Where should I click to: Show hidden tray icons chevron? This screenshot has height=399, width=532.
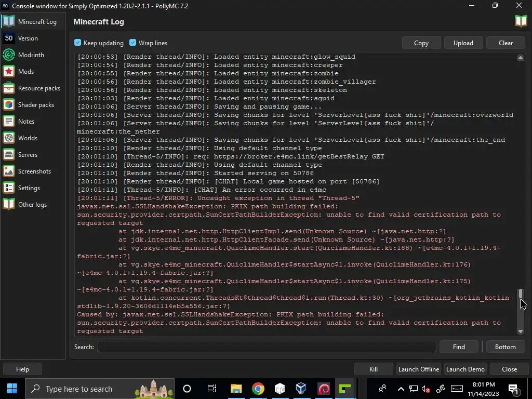point(401,389)
